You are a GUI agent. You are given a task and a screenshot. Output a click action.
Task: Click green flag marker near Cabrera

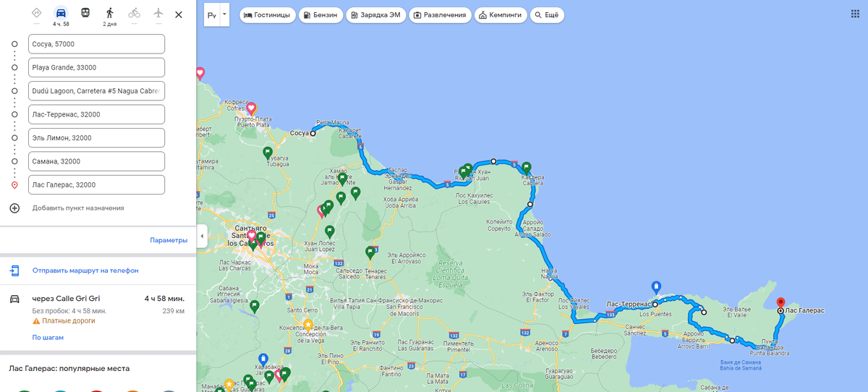[526, 168]
